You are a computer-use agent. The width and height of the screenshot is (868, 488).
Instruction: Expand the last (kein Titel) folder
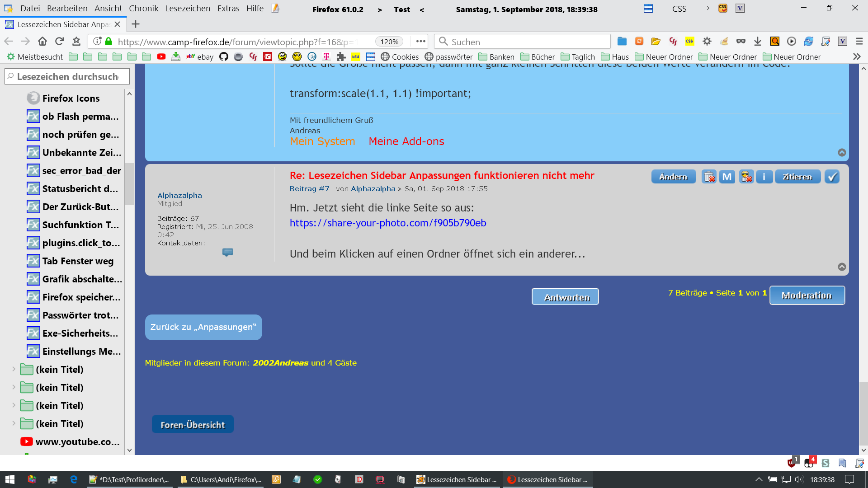(x=14, y=423)
